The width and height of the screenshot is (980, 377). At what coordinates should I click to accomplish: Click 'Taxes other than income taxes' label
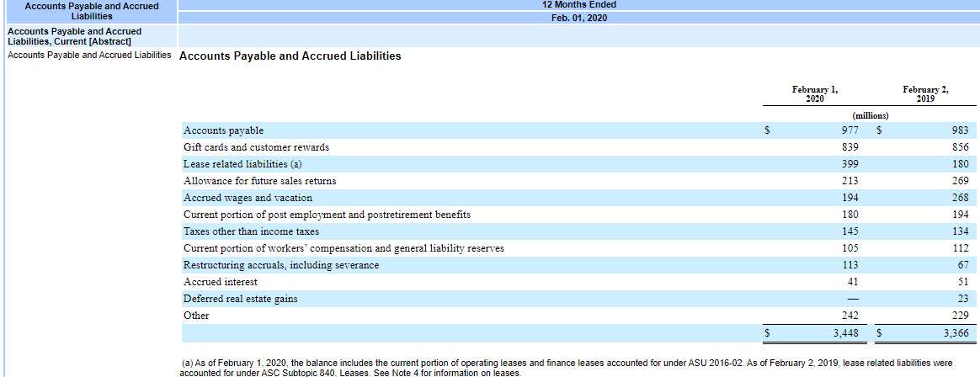pos(251,232)
